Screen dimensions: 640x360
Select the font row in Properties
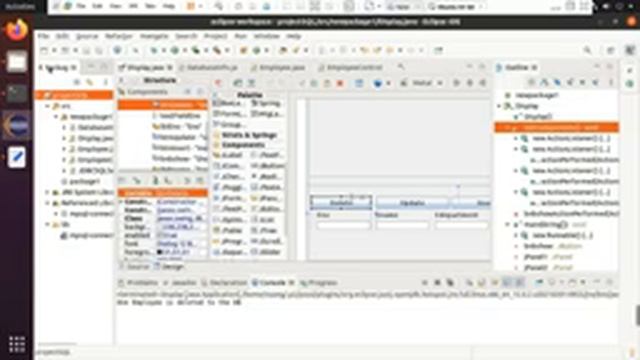pyautogui.click(x=162, y=244)
